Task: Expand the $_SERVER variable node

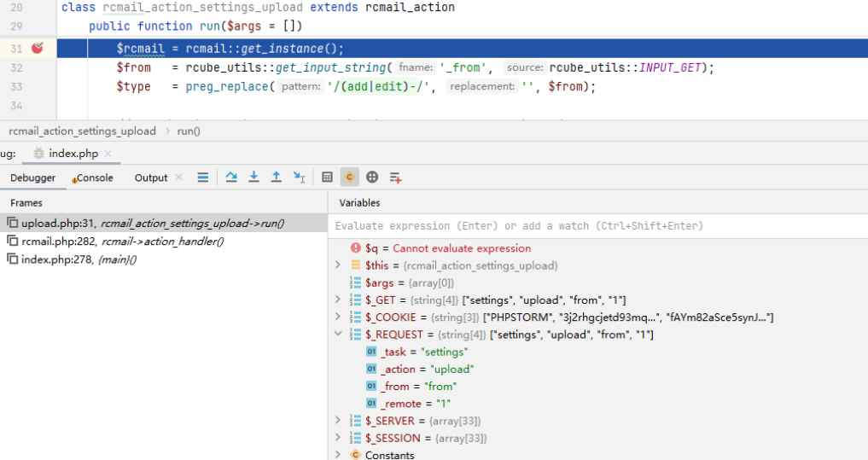Action: [x=338, y=420]
